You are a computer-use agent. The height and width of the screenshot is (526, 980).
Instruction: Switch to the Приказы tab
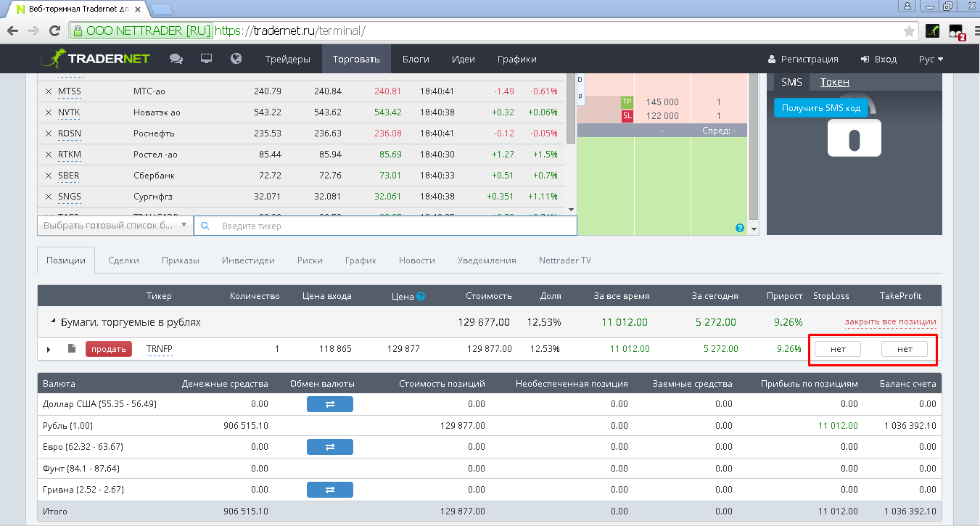181,260
